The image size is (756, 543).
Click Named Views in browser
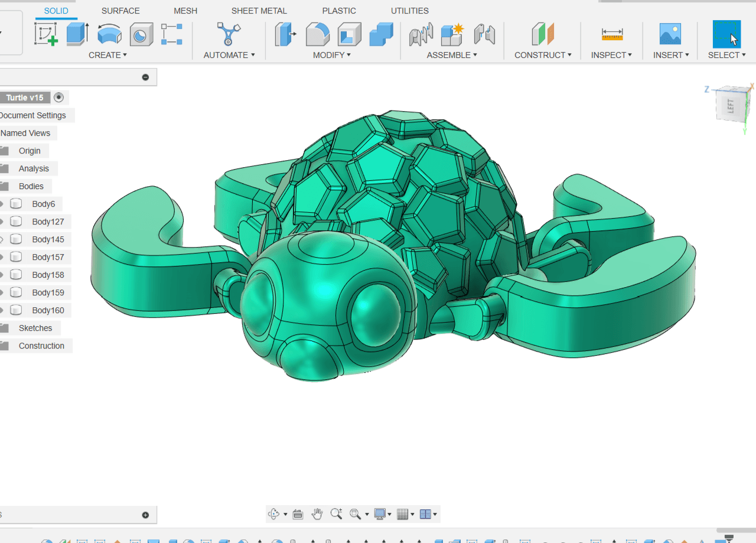point(25,133)
